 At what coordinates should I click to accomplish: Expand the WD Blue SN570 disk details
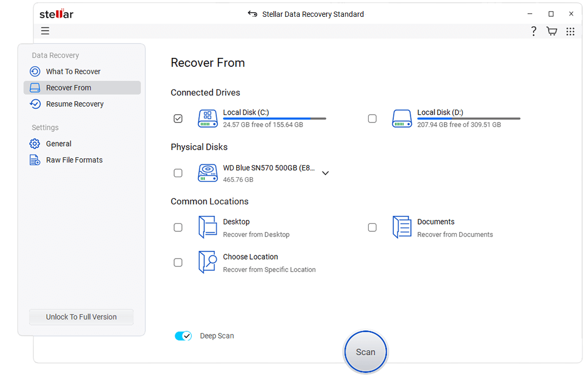coord(326,172)
